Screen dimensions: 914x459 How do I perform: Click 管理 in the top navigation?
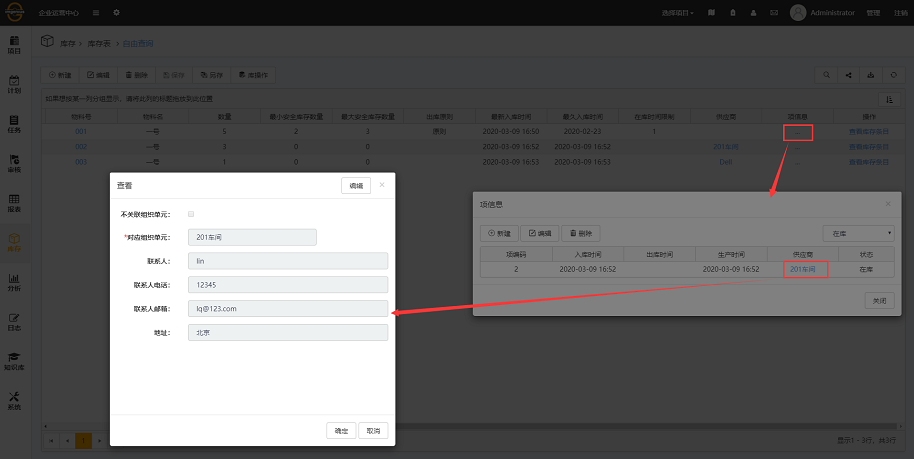[873, 13]
